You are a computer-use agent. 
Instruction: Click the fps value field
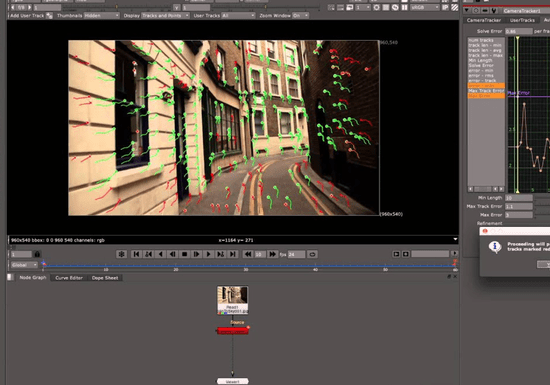coord(296,255)
